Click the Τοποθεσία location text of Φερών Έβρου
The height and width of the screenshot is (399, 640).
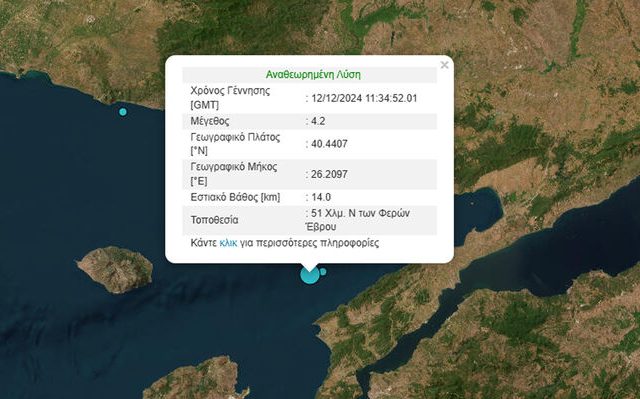(x=358, y=220)
